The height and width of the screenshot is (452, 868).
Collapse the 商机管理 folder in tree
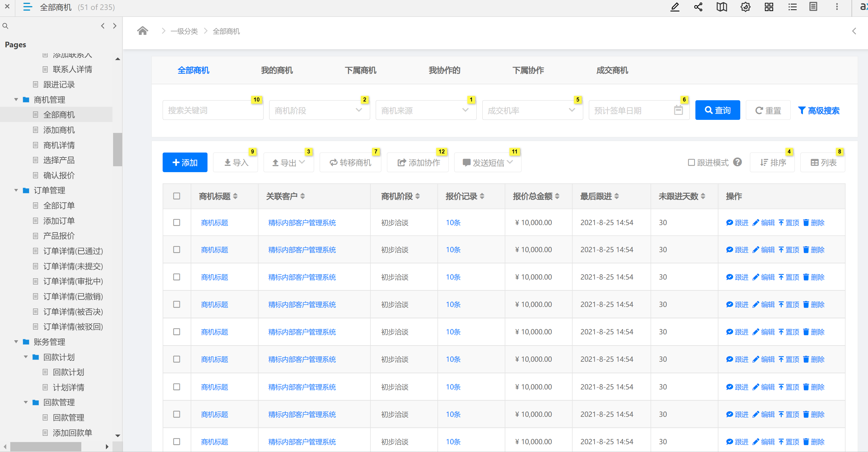click(16, 100)
